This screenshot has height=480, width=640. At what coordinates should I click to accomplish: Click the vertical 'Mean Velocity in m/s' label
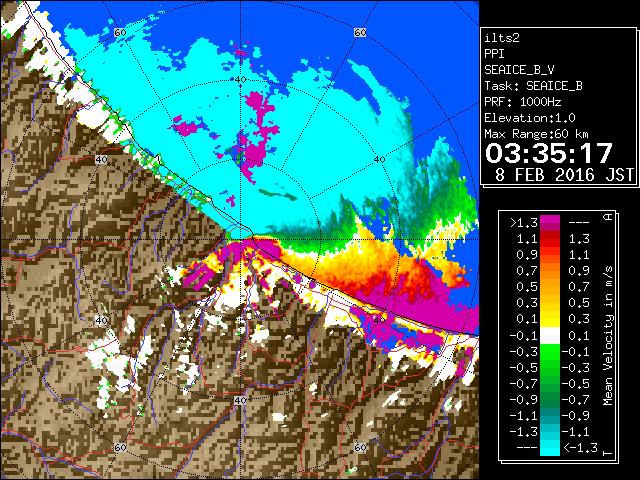pos(608,336)
